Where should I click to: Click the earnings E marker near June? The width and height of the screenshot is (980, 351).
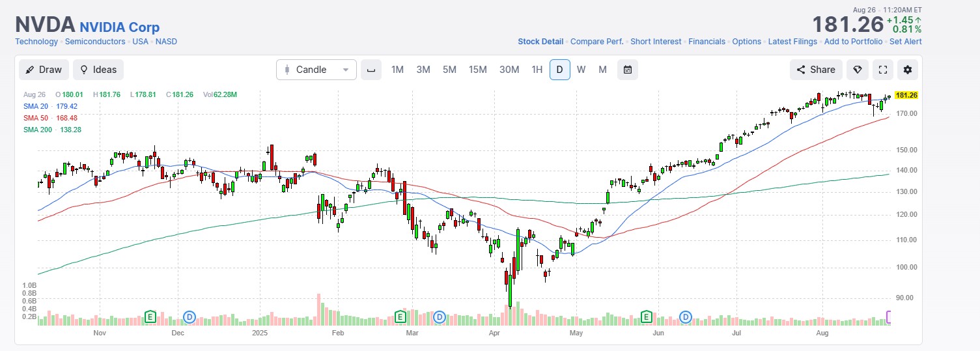tap(647, 317)
